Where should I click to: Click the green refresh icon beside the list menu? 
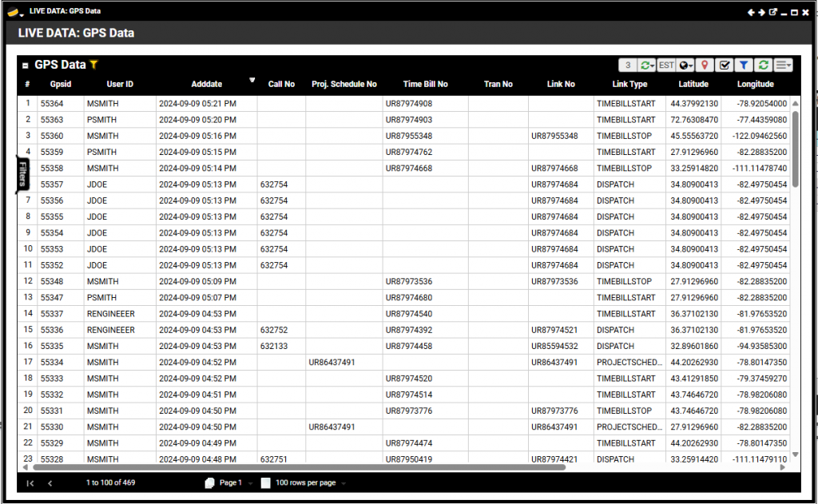tap(764, 65)
